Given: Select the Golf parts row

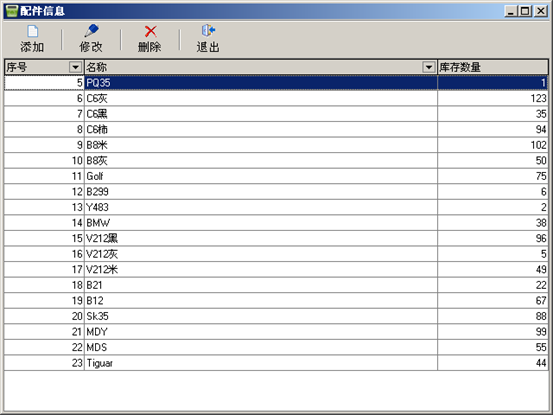Looking at the screenshot, I should (276, 176).
